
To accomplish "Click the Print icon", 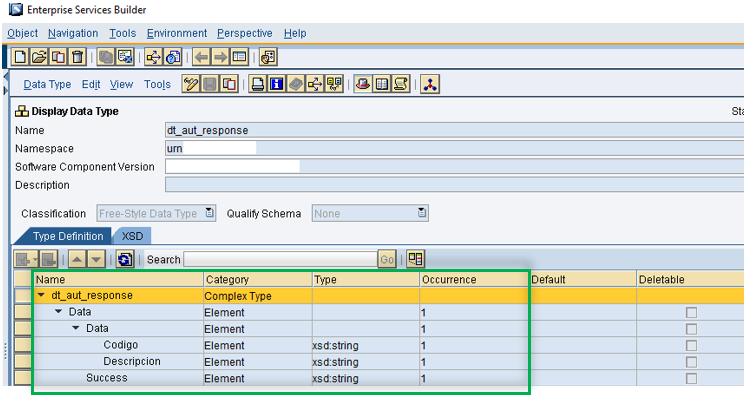I will click(258, 84).
